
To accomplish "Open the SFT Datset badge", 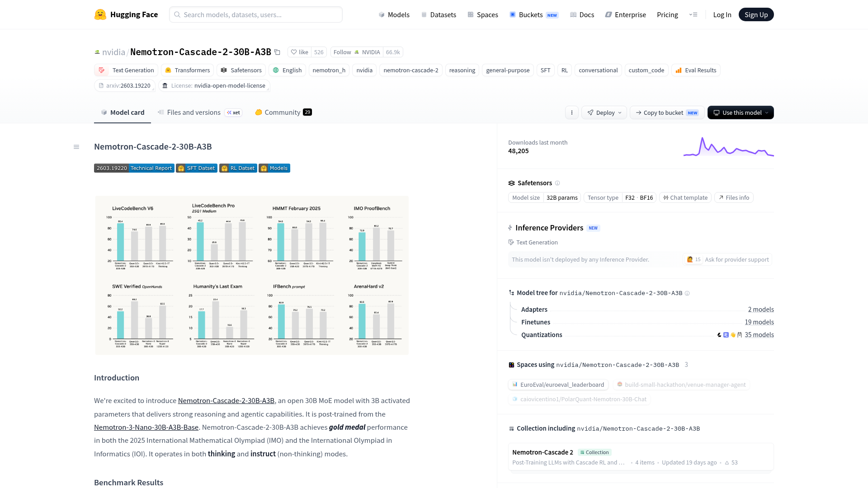I will coord(197,168).
